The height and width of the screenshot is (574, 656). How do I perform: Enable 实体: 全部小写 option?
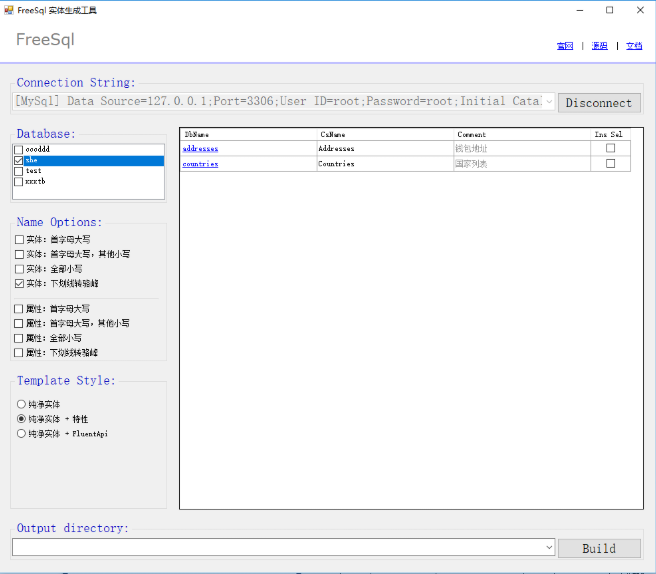coord(19,269)
